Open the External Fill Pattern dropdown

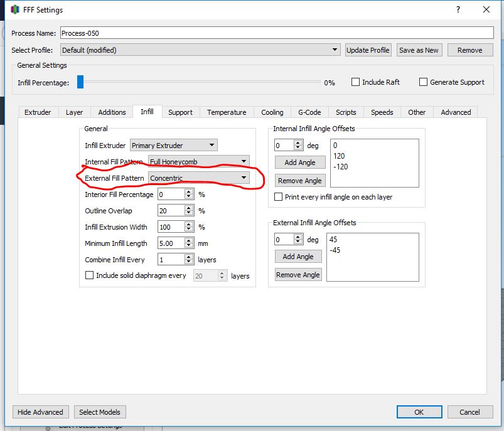click(198, 178)
